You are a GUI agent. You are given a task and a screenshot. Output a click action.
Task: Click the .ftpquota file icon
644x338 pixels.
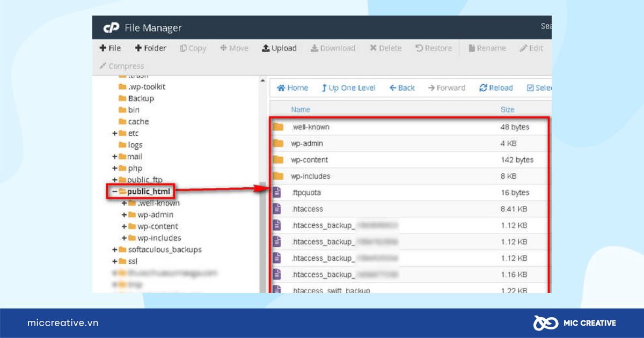click(277, 192)
